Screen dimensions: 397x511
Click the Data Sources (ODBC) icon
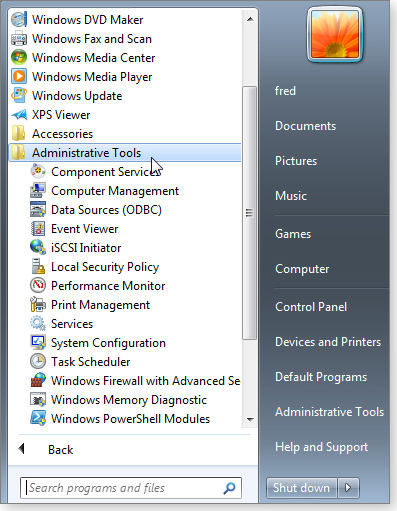(38, 210)
